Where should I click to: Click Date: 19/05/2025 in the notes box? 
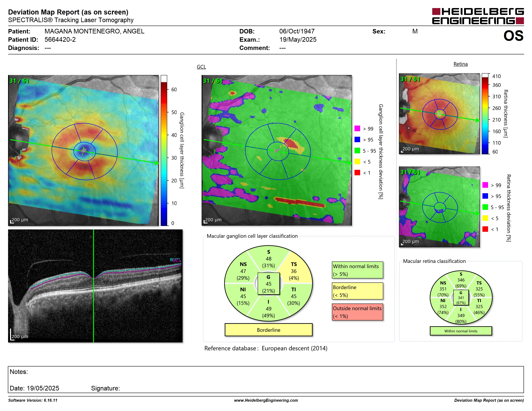[x=34, y=388]
